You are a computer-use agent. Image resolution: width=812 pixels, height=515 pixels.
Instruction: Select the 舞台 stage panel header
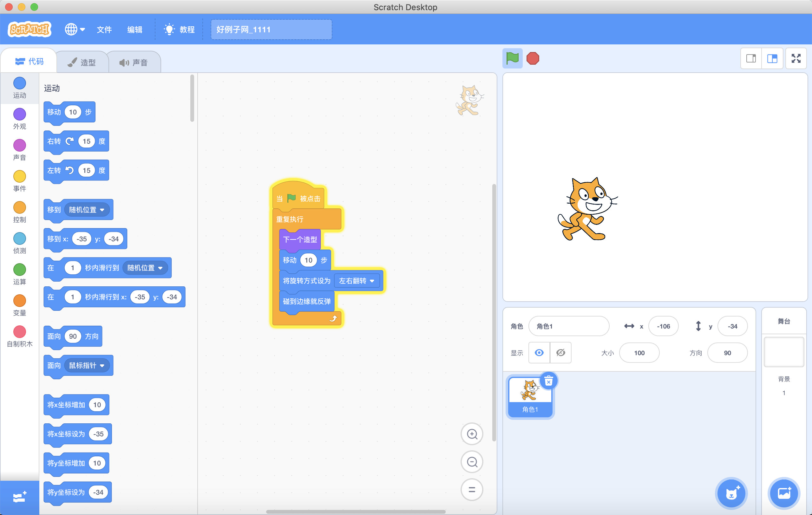coord(784,321)
